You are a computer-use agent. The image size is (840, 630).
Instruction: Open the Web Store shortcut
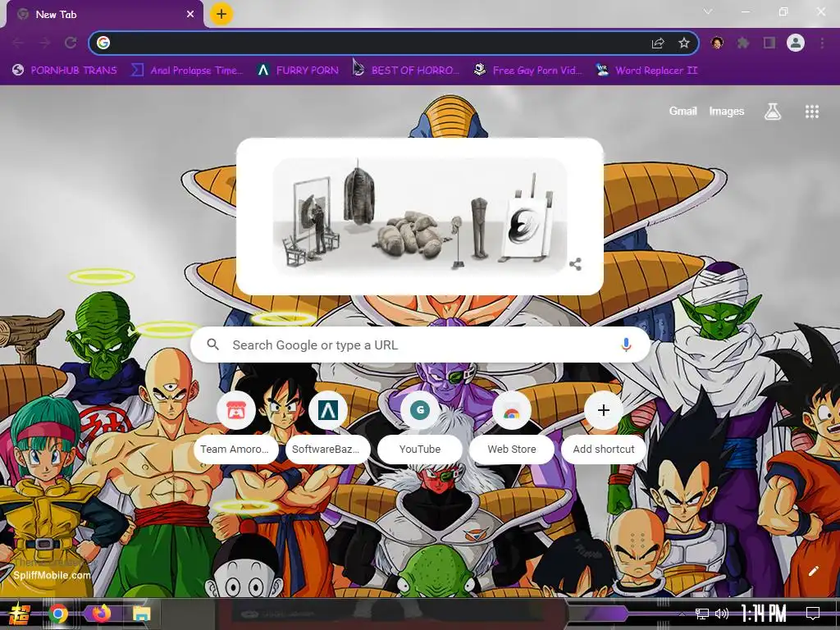(512, 427)
